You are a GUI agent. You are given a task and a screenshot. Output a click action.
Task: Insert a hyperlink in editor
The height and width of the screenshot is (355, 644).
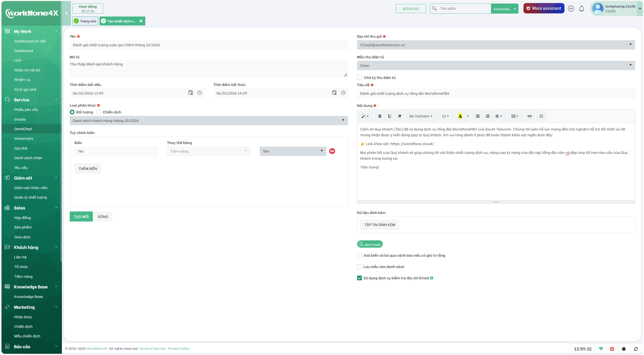coord(529,116)
